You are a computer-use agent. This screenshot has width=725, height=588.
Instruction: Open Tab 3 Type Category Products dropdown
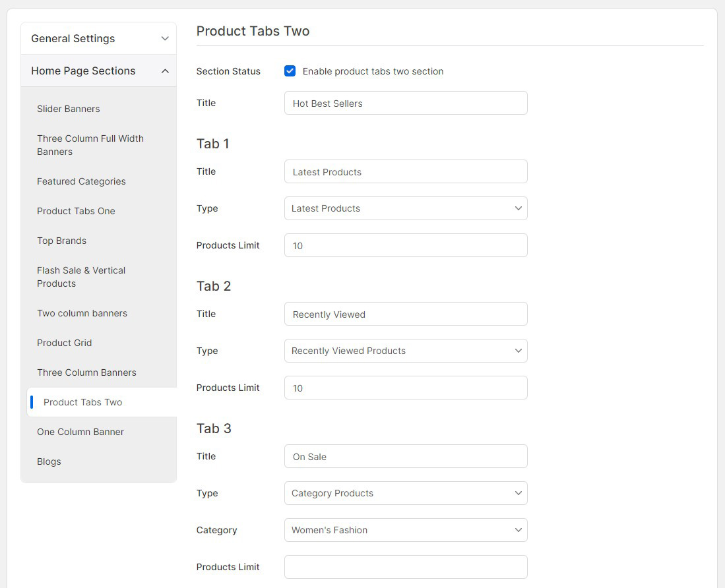click(x=406, y=493)
